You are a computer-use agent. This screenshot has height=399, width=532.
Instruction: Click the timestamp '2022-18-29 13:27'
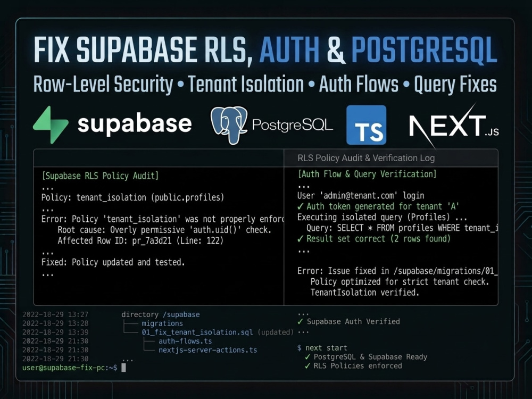pyautogui.click(x=55, y=314)
